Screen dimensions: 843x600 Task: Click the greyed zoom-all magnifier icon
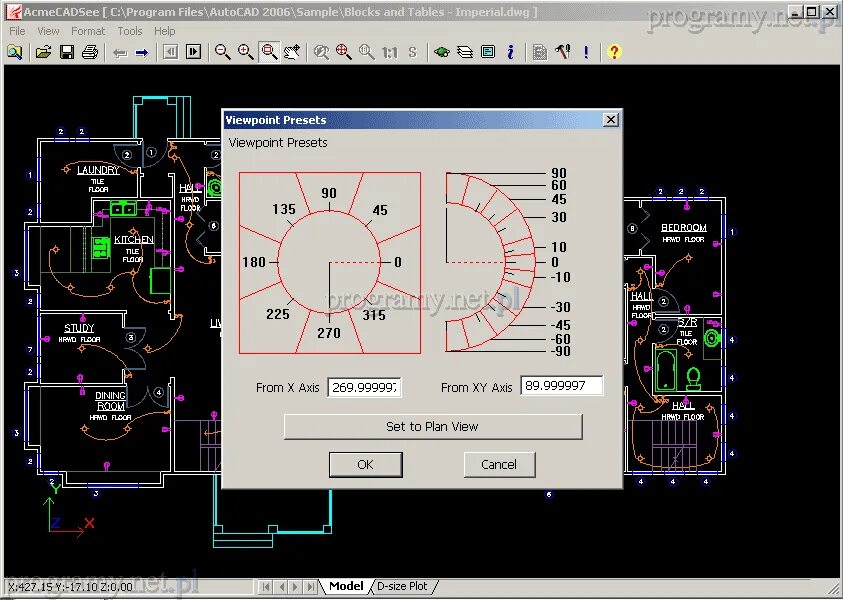(x=367, y=52)
